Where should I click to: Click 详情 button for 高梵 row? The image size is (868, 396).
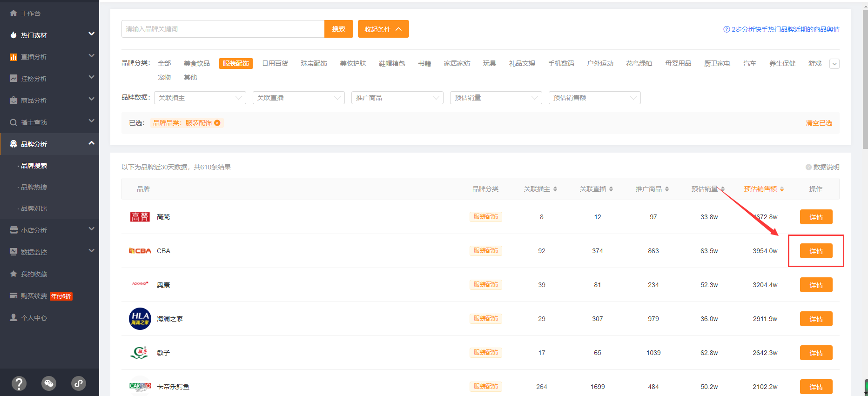[816, 217]
